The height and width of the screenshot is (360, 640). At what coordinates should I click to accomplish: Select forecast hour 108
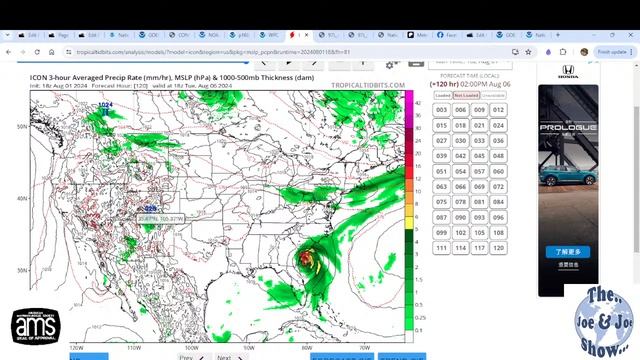click(x=498, y=233)
